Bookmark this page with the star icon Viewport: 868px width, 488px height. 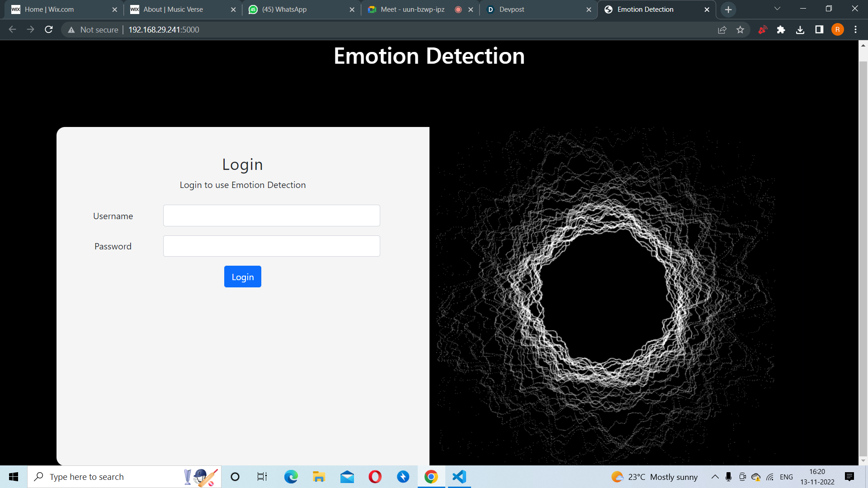point(740,30)
